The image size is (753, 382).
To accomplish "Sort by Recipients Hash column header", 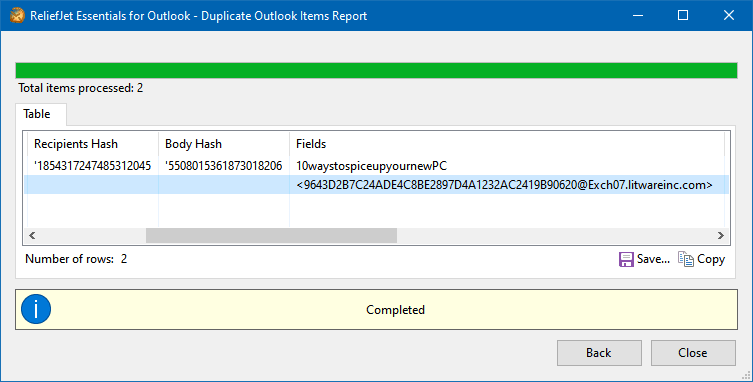I will [x=93, y=144].
